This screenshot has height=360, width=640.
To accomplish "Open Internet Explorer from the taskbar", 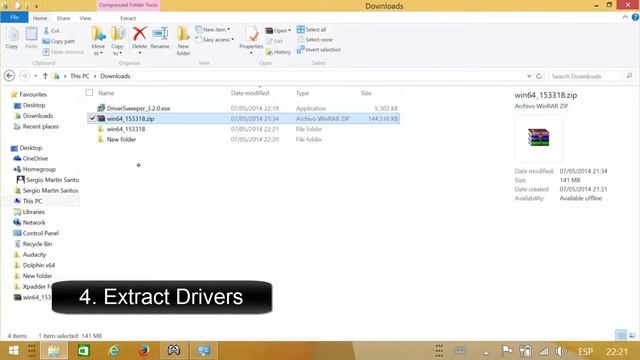I will pos(114,351).
